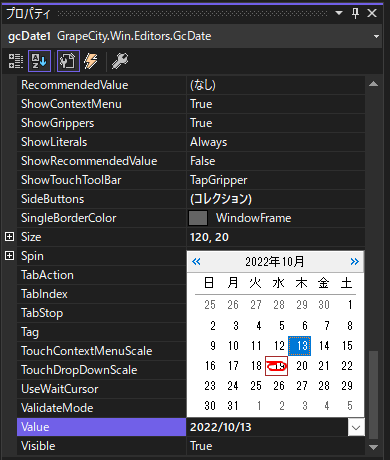Select October 20 in calendar
Viewport: 390px width, 460px height.
coord(302,366)
